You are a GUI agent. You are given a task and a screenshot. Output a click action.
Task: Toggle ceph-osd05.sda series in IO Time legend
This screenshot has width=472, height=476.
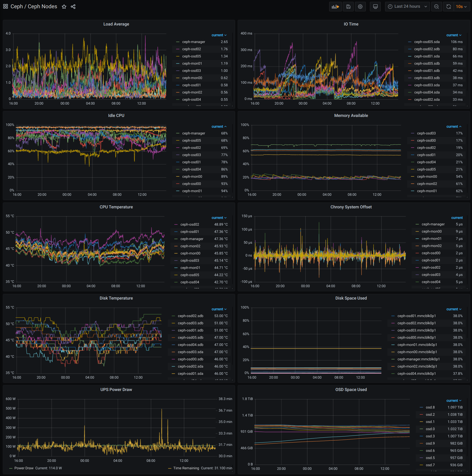(427, 42)
